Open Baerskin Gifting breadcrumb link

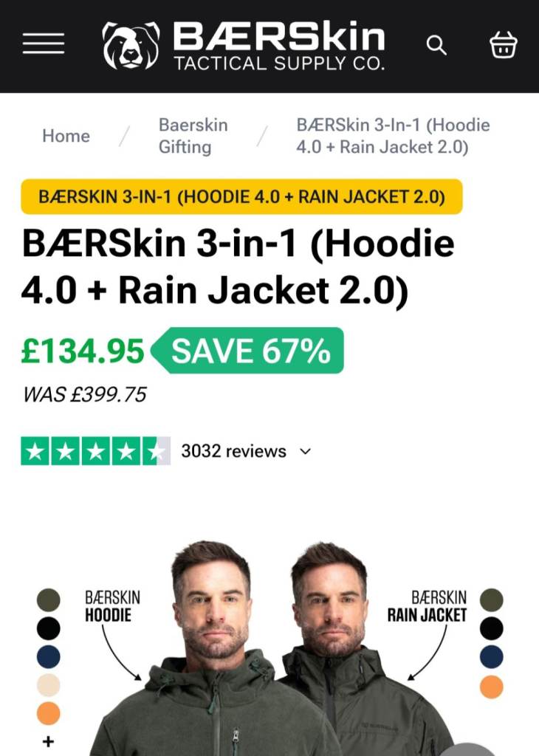(193, 136)
